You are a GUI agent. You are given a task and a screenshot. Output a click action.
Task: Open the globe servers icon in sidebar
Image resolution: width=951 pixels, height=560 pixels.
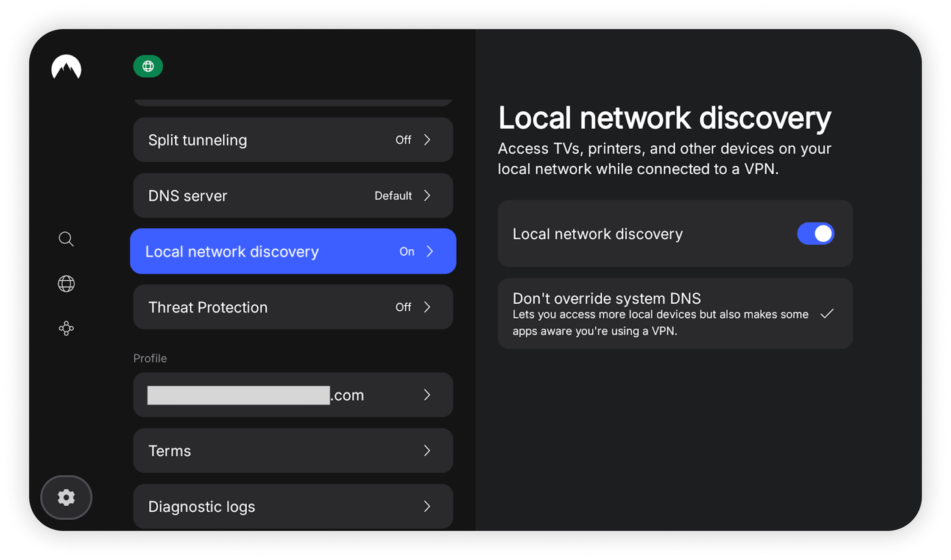point(66,283)
